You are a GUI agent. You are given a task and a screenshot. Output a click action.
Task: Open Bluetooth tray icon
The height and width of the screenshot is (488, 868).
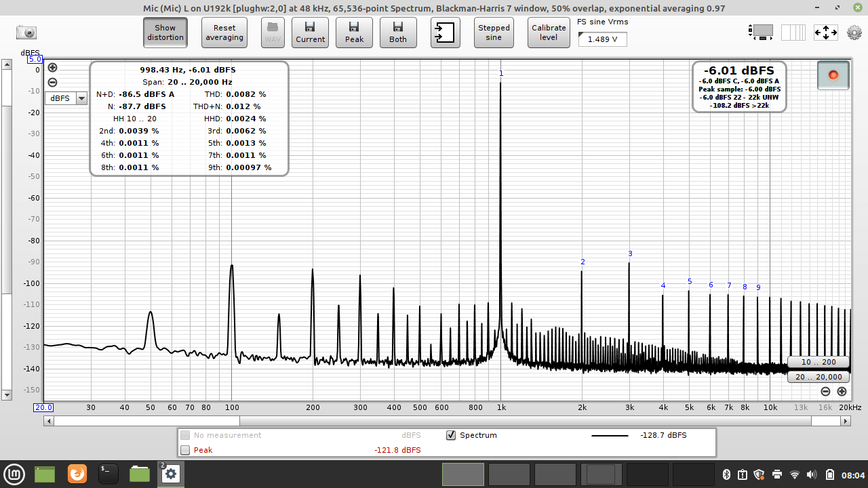(x=726, y=474)
